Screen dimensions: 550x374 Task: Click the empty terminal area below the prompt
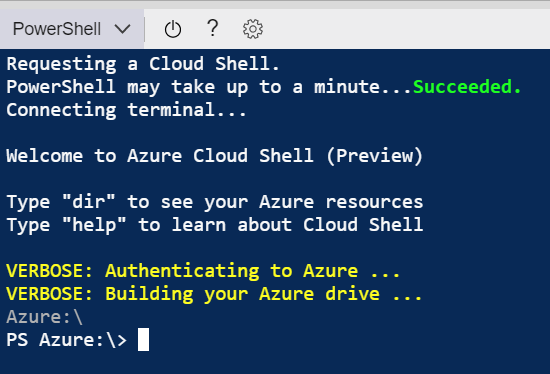(275, 363)
